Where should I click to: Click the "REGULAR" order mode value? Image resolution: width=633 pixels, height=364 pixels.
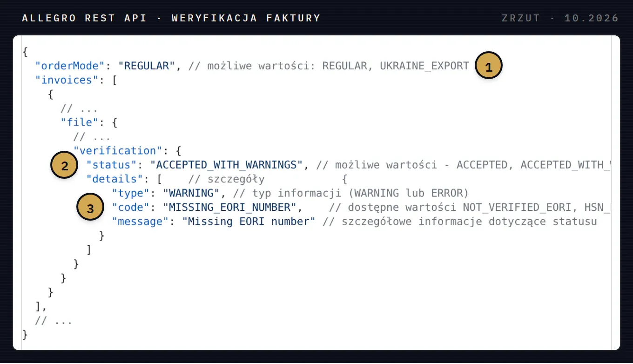point(147,66)
